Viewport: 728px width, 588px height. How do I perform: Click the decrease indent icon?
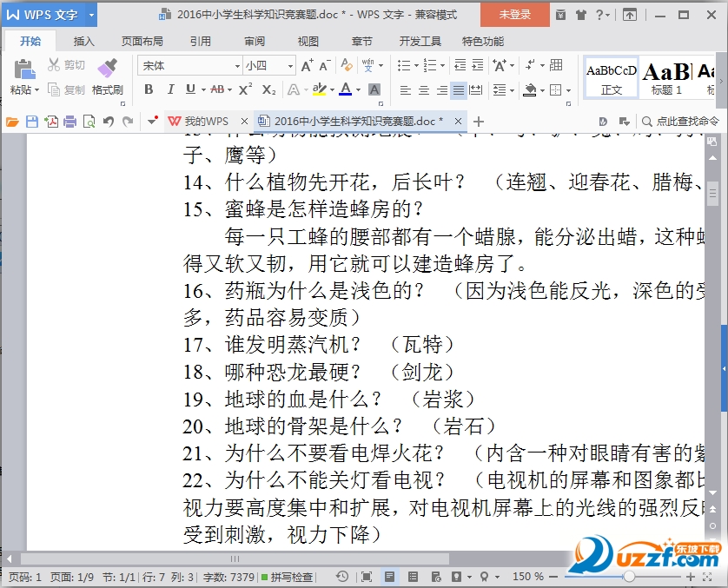click(460, 65)
